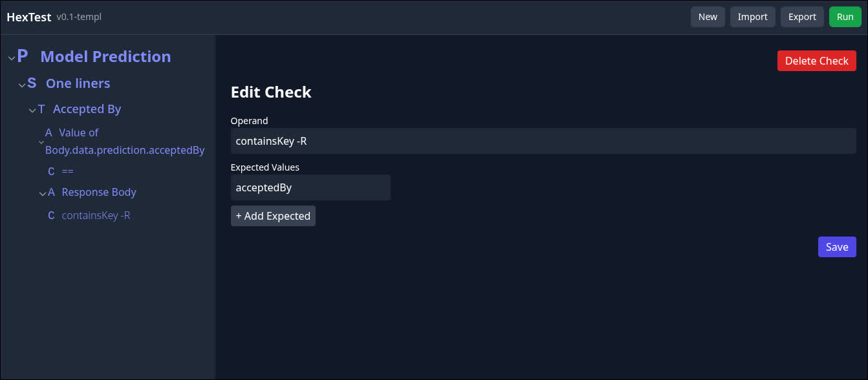Click the C icon beside the == check

(x=51, y=171)
